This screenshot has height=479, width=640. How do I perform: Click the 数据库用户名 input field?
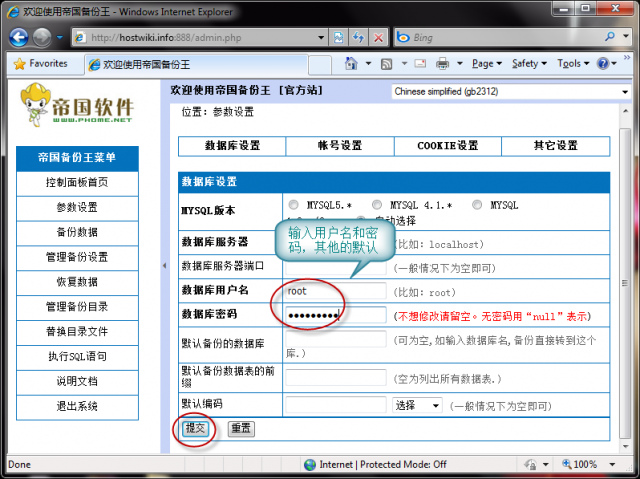point(334,291)
